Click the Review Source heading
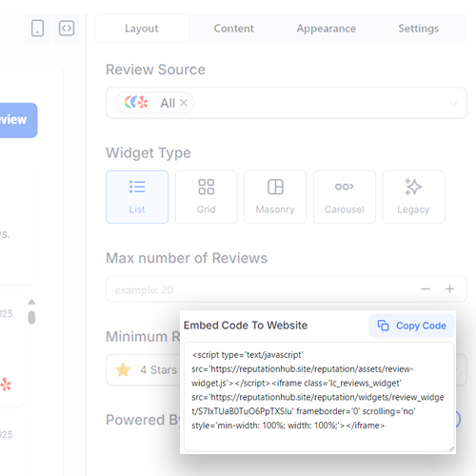The height and width of the screenshot is (476, 476). [155, 69]
